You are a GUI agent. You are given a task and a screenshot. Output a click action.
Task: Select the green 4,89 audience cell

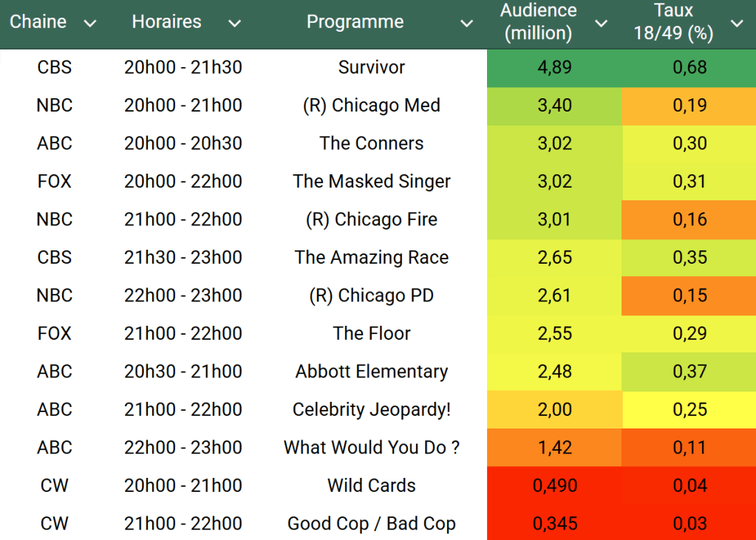(554, 67)
